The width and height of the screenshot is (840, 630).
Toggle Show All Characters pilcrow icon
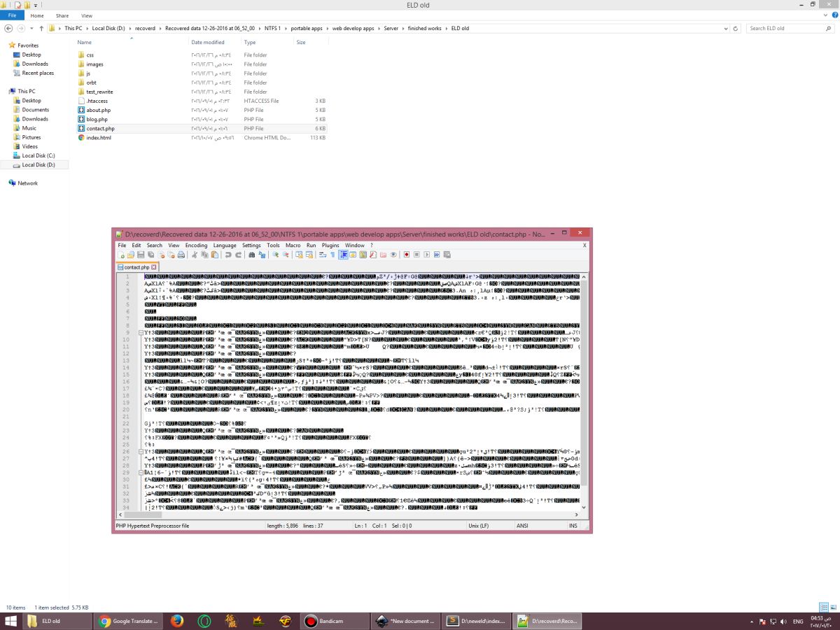click(x=332, y=255)
